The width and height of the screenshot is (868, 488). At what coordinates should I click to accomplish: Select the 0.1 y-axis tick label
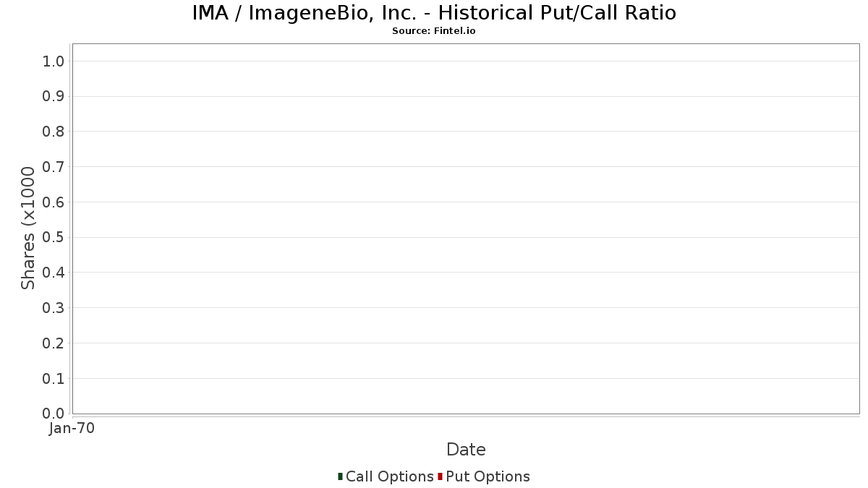tap(54, 378)
